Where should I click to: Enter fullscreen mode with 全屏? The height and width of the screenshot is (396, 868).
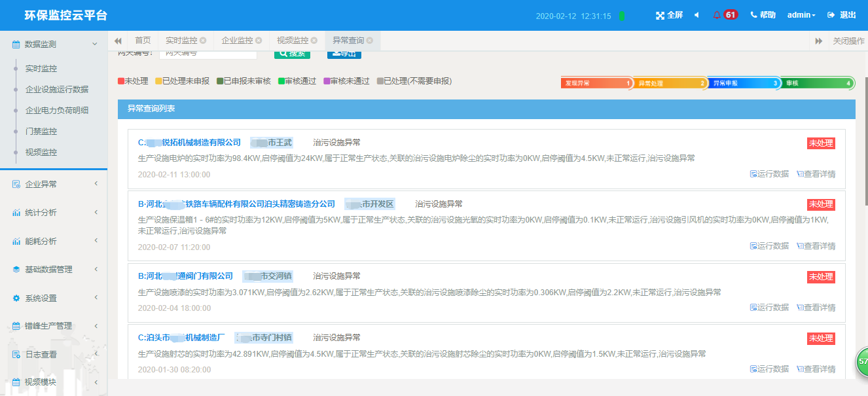pos(669,15)
